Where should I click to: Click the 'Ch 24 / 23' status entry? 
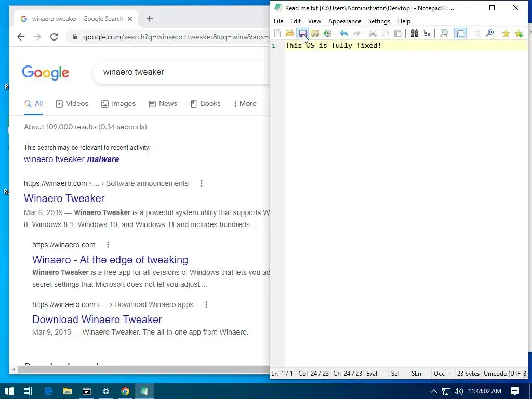pyautogui.click(x=348, y=374)
